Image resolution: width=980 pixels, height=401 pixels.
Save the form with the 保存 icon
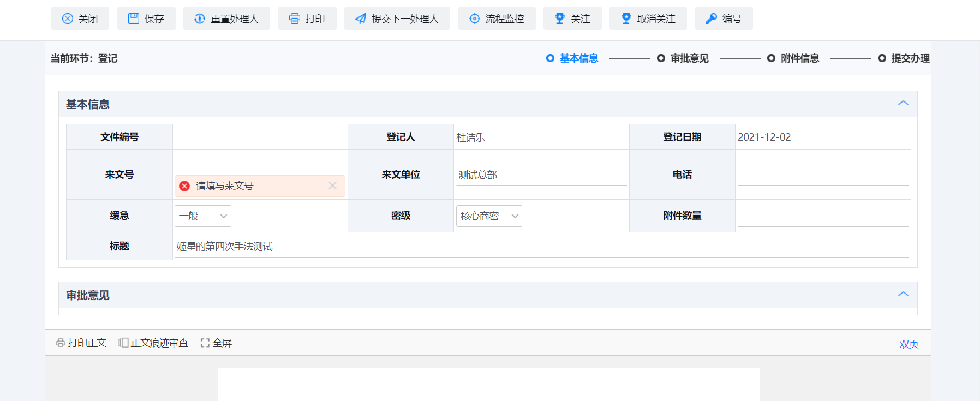(134, 19)
